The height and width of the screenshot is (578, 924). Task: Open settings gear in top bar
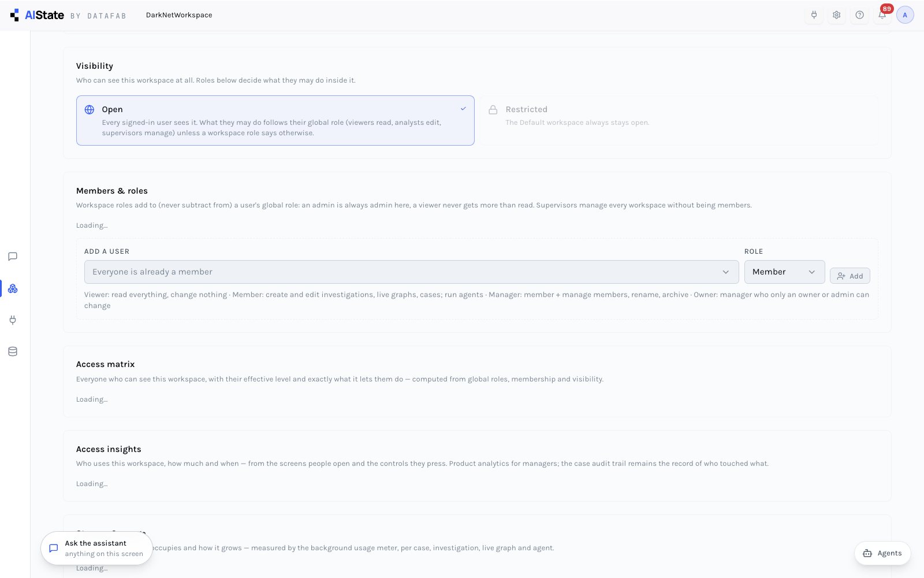[836, 15]
